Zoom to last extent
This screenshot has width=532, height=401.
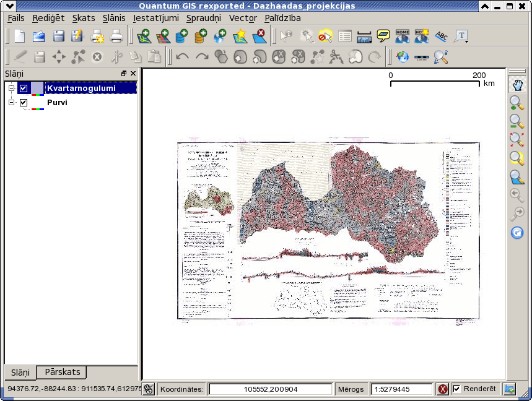(517, 196)
